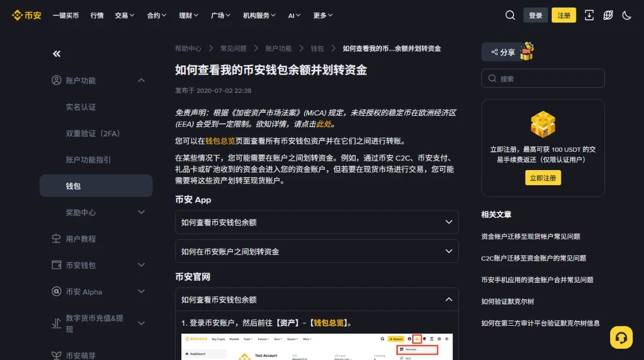Go to 一键买币 in top navigation
Viewport: 644px width, 360px height.
coord(65,16)
